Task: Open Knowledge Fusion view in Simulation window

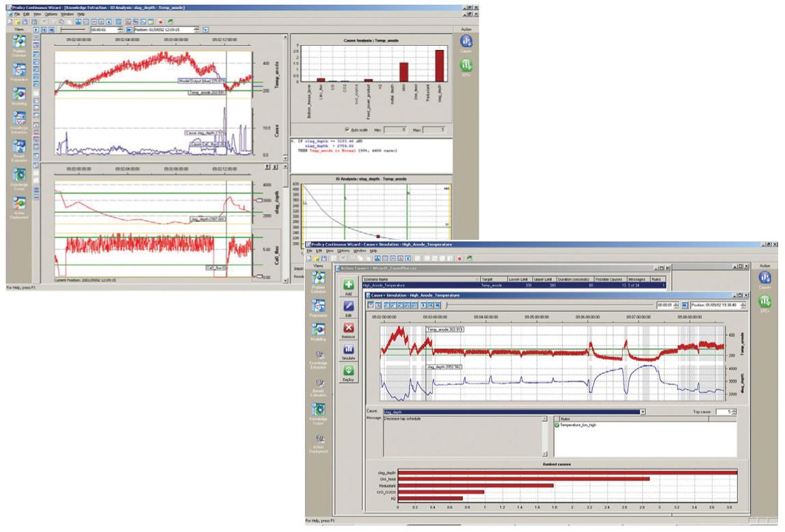Action: pyautogui.click(x=319, y=414)
